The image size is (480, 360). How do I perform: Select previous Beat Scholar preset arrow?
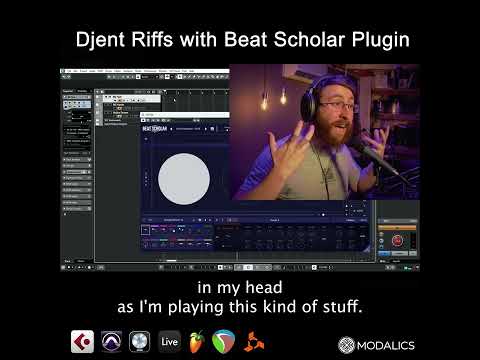[171, 129]
